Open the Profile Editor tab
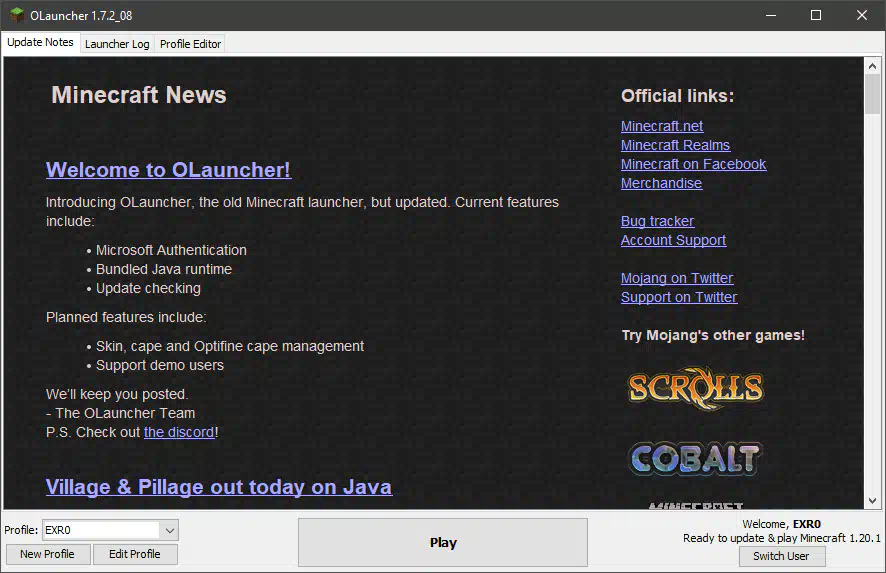The width and height of the screenshot is (886, 573). pos(190,44)
